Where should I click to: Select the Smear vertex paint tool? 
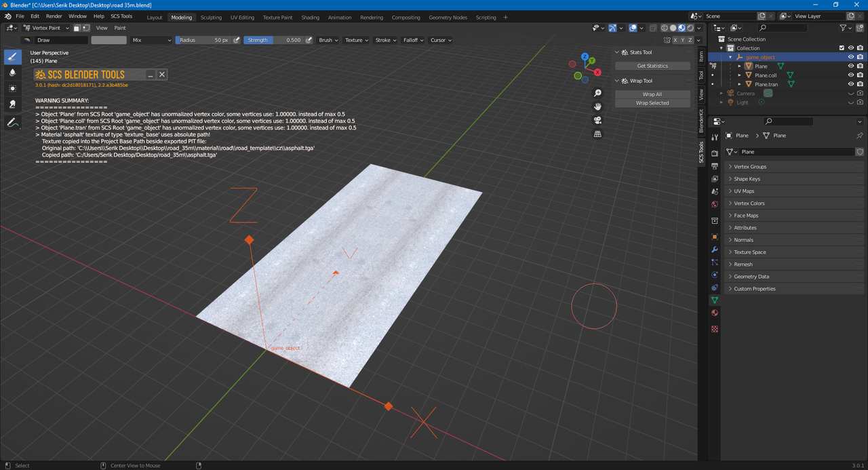click(13, 104)
